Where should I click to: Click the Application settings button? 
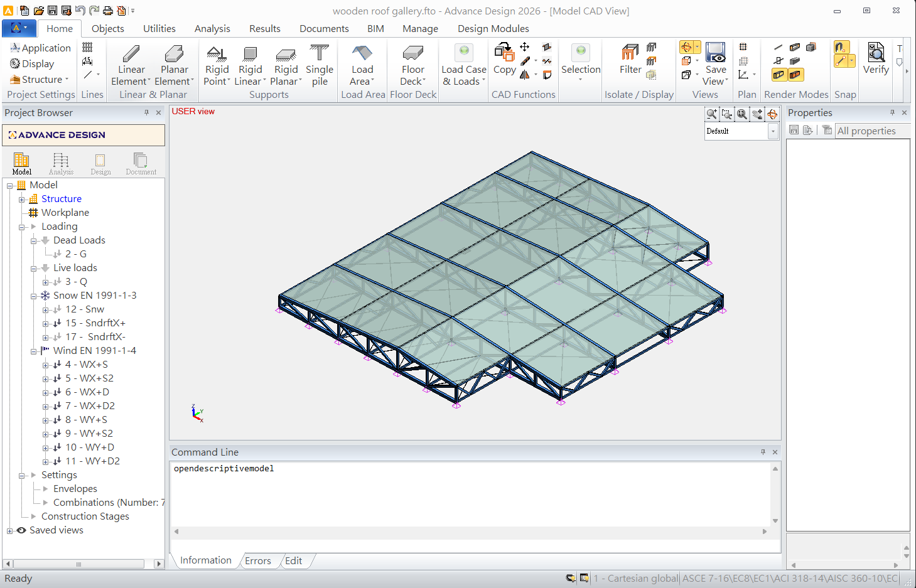pyautogui.click(x=40, y=48)
